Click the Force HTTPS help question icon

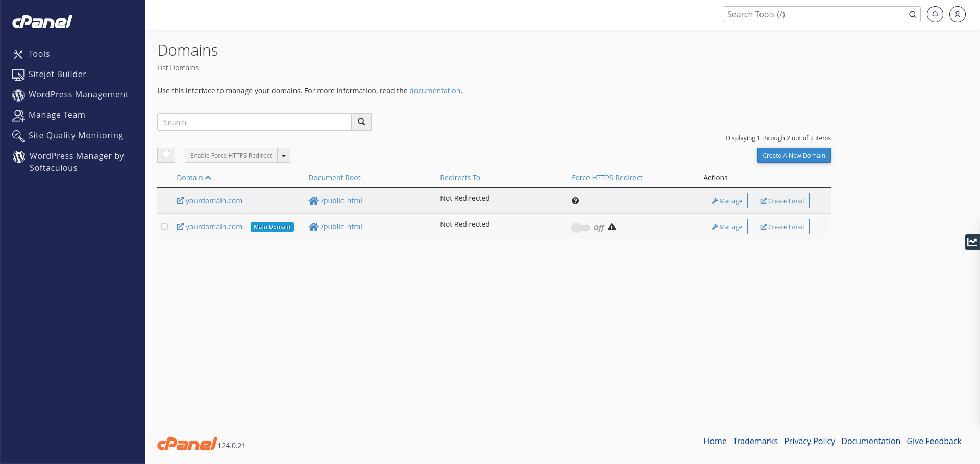tap(575, 201)
